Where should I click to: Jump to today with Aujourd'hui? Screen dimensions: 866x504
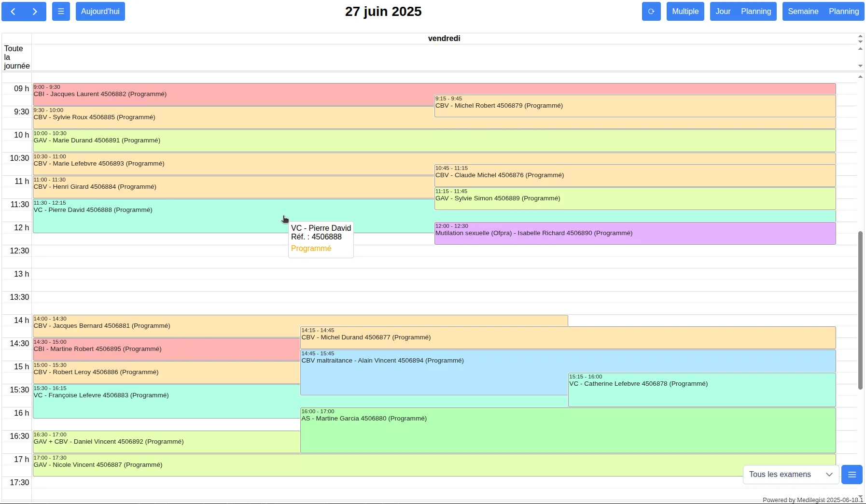coord(100,12)
